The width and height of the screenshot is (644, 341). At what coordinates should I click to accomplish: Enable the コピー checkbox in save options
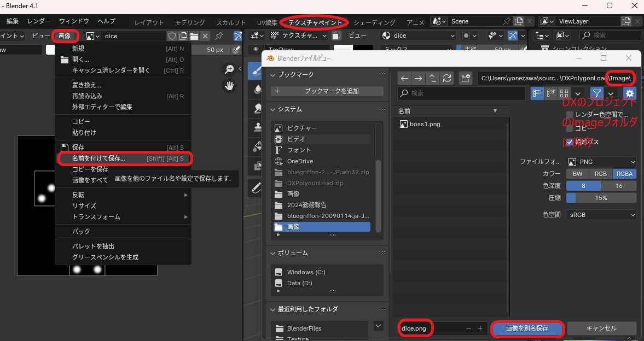pyautogui.click(x=569, y=128)
